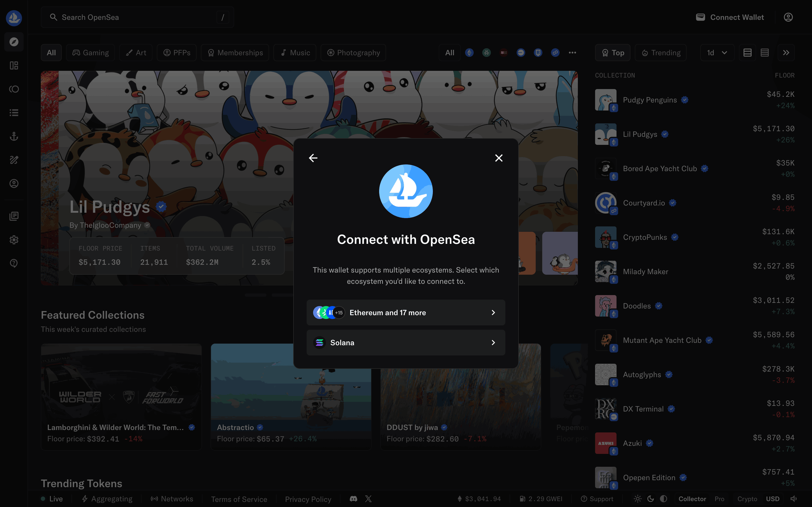Switch to light theme sun icon
812x507 pixels.
(x=637, y=499)
